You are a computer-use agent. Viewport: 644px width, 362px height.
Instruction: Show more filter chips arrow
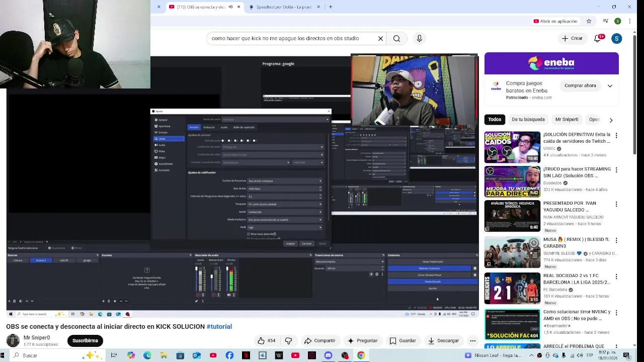click(x=611, y=120)
